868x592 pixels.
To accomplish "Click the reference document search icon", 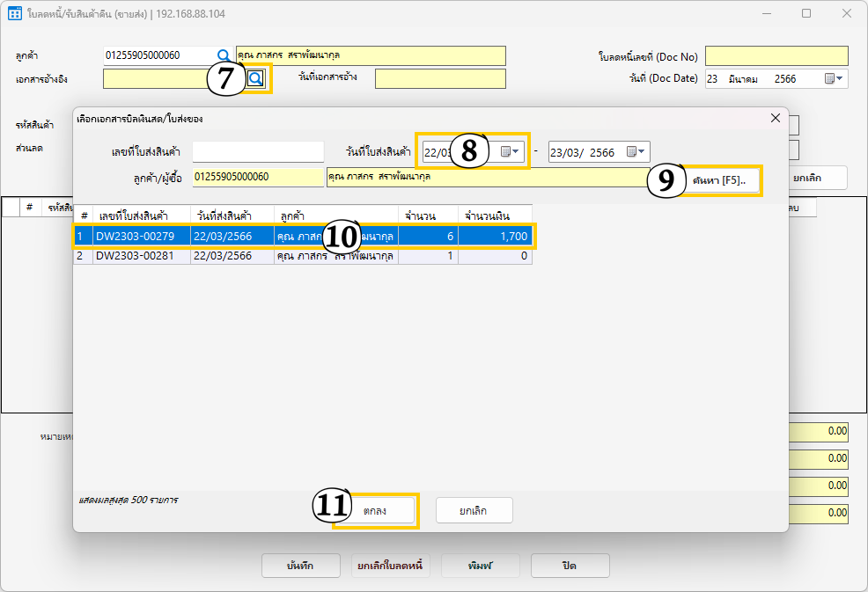I will pyautogui.click(x=255, y=78).
